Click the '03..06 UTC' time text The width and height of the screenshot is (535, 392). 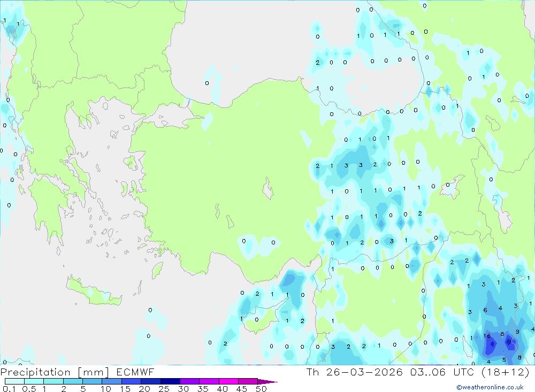click(x=443, y=372)
